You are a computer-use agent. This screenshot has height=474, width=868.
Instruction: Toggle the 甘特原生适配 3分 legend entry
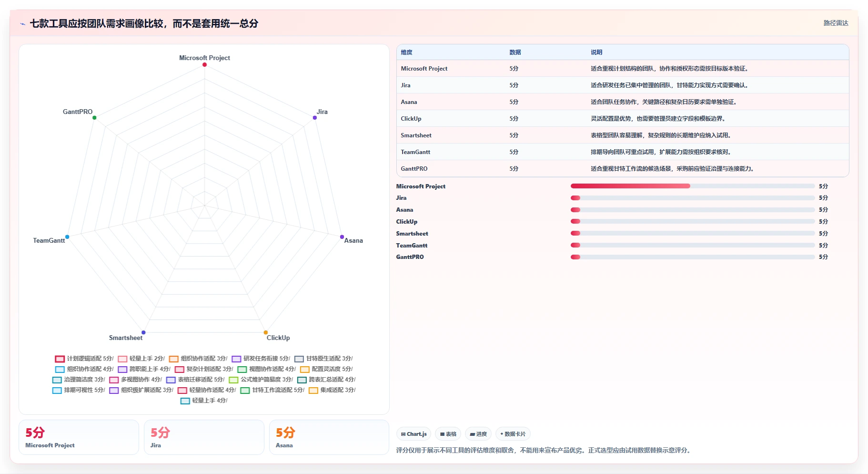click(x=323, y=359)
